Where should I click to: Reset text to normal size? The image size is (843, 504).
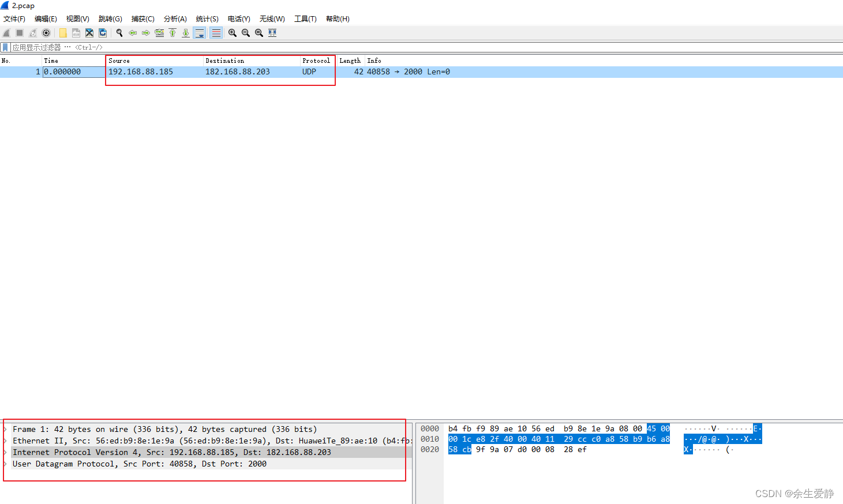pyautogui.click(x=259, y=33)
